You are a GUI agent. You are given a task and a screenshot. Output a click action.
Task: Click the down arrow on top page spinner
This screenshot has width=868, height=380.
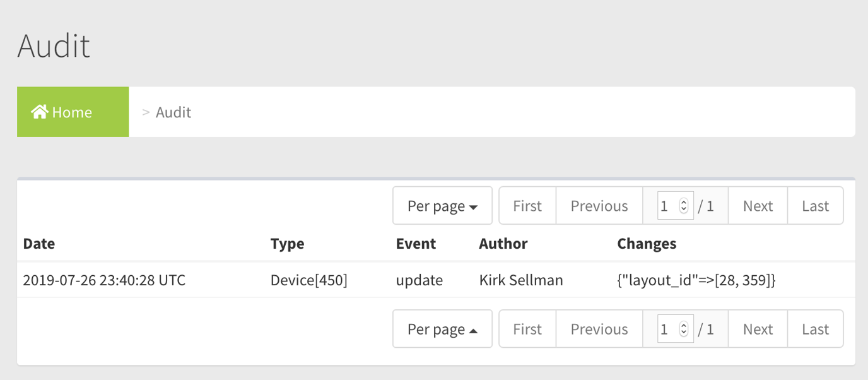[x=683, y=209]
